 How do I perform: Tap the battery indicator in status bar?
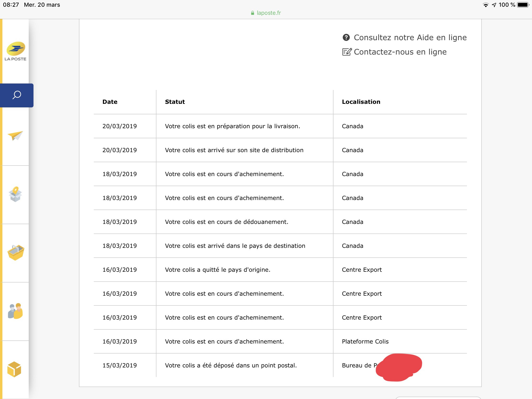[523, 5]
